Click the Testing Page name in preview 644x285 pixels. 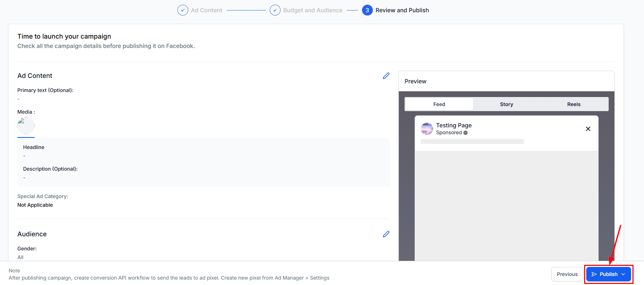coord(454,125)
